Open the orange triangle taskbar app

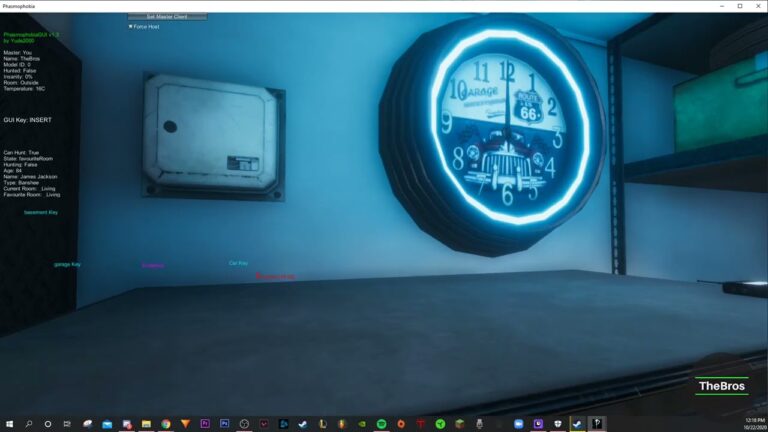(x=185, y=424)
